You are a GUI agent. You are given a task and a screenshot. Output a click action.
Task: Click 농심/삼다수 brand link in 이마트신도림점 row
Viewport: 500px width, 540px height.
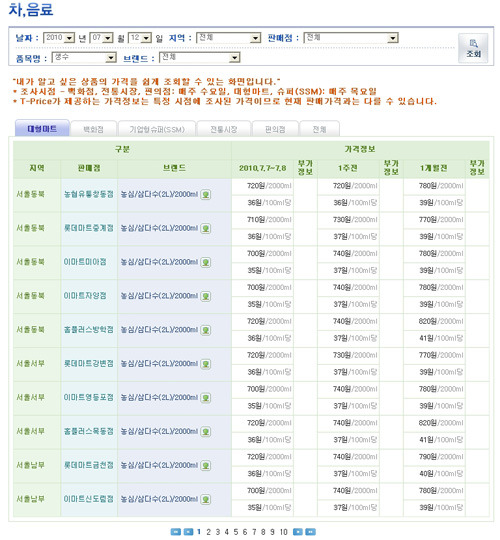159,499
